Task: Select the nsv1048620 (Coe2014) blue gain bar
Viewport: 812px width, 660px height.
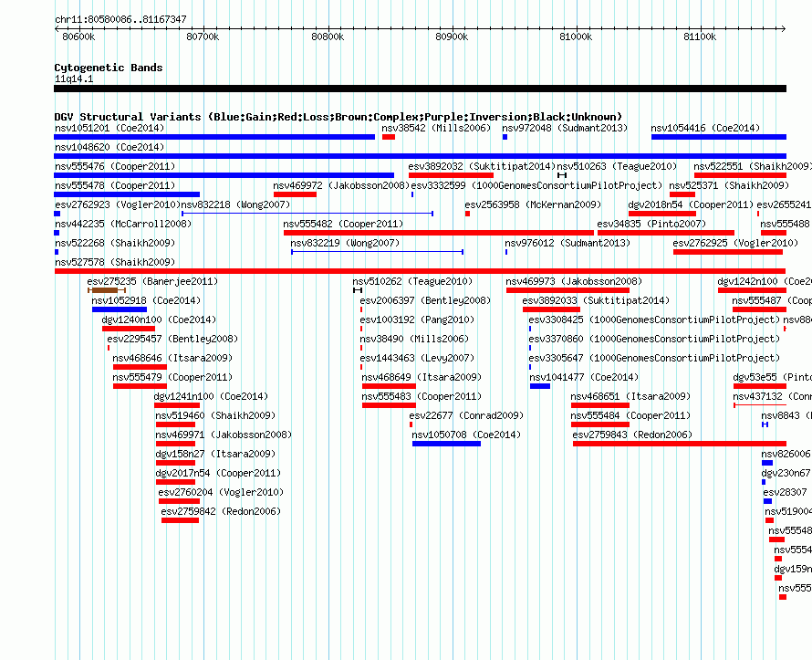Action: point(420,156)
